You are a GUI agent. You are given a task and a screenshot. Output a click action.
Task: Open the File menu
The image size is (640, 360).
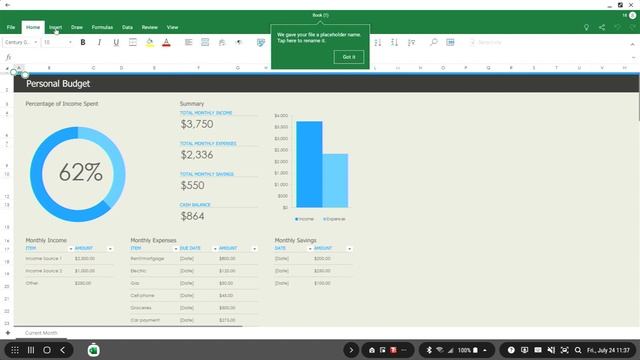tap(11, 27)
